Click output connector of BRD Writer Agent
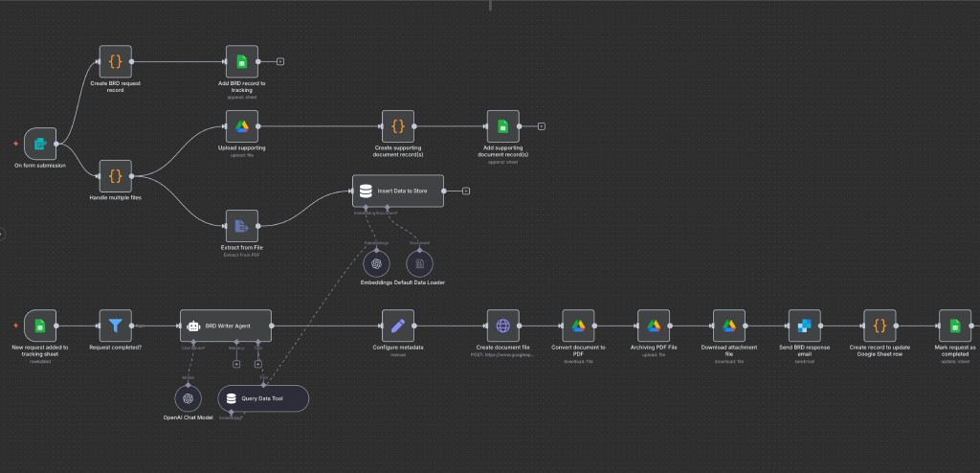 click(x=272, y=326)
